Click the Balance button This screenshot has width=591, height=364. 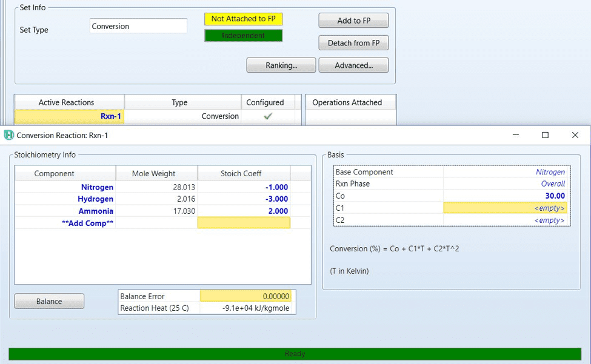49,301
